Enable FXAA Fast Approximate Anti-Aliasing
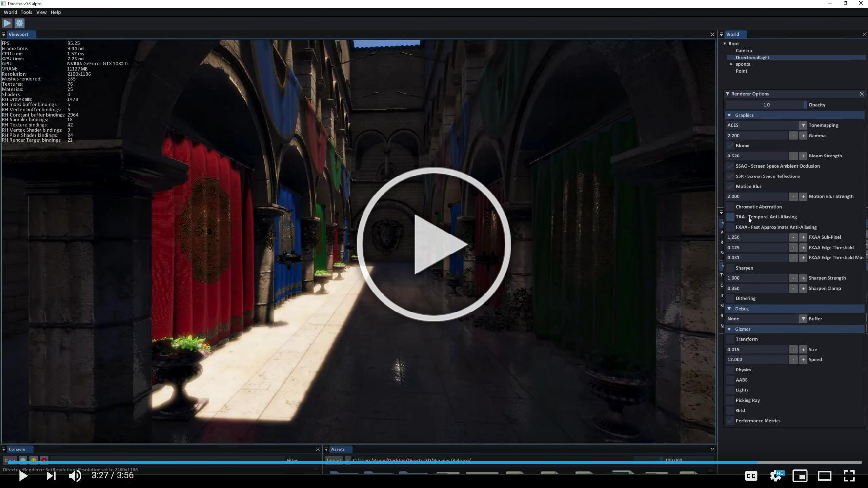This screenshot has height=488, width=868. coord(730,227)
